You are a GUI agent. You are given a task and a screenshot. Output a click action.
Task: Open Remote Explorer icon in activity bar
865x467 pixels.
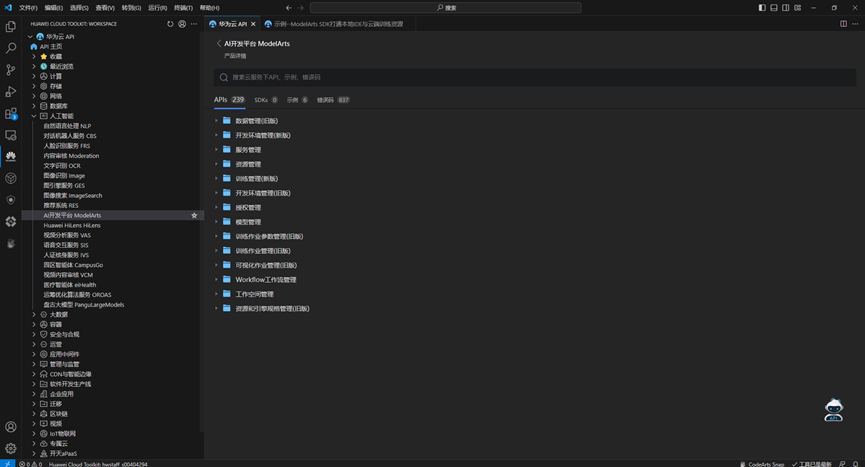click(10, 135)
